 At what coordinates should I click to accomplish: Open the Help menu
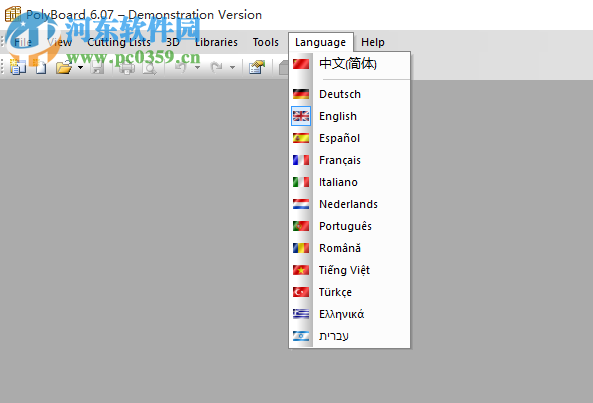(x=373, y=42)
